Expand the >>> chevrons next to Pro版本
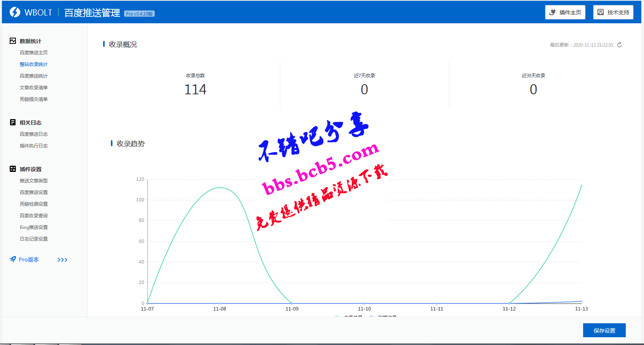This screenshot has width=644, height=345. (62, 260)
